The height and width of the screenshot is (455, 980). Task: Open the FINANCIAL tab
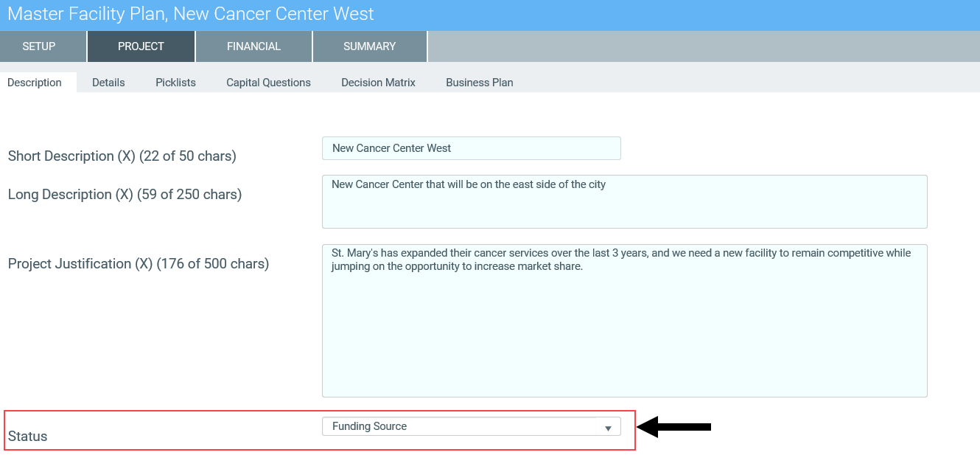253,46
